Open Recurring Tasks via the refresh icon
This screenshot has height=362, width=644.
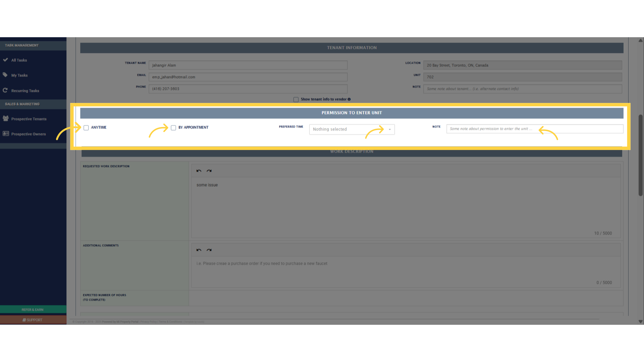pos(6,90)
